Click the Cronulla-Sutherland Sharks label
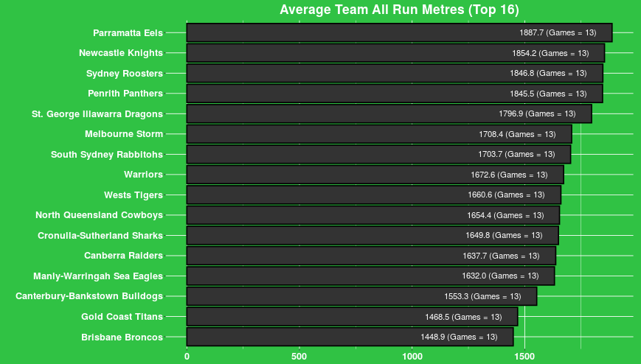This screenshot has height=364, width=641. point(100,236)
